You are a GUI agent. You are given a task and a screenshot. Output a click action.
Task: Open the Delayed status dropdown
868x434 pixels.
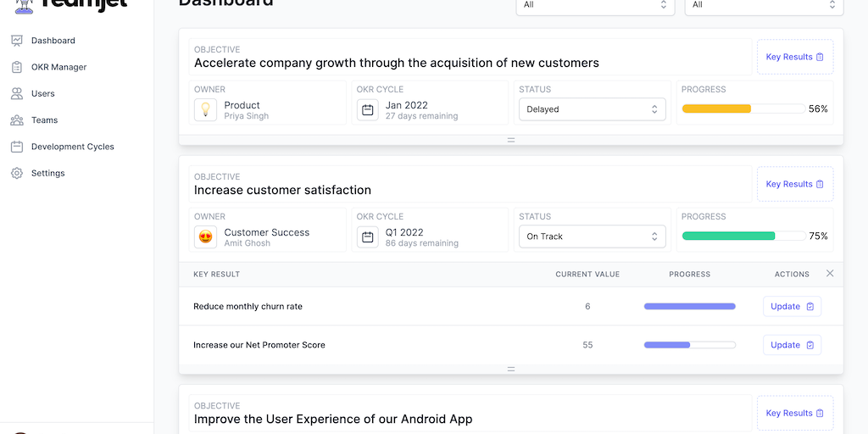(x=592, y=109)
